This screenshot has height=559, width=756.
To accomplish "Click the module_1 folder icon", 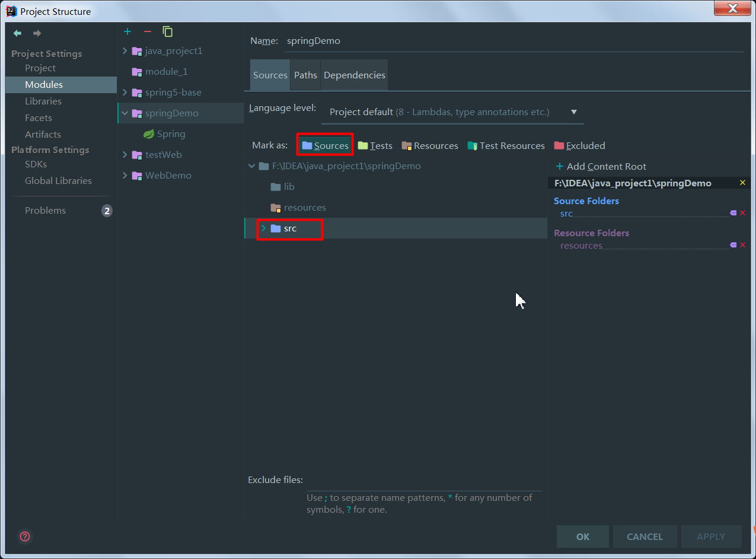I will click(137, 72).
